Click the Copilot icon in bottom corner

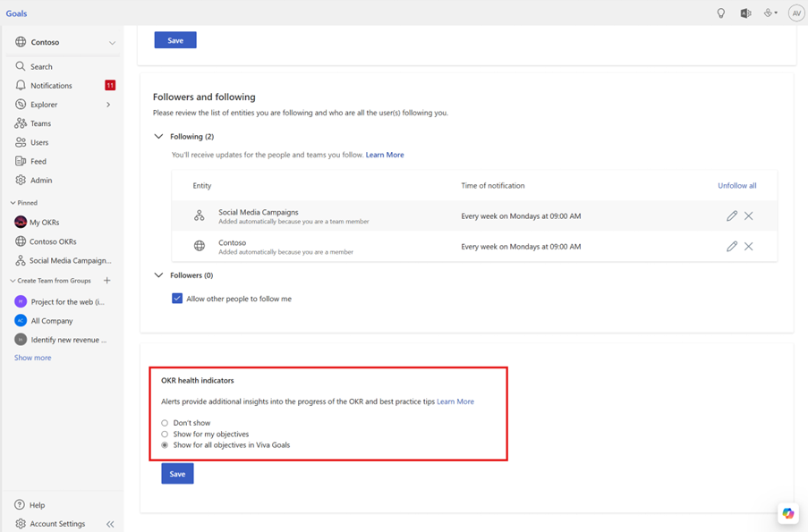tap(787, 513)
